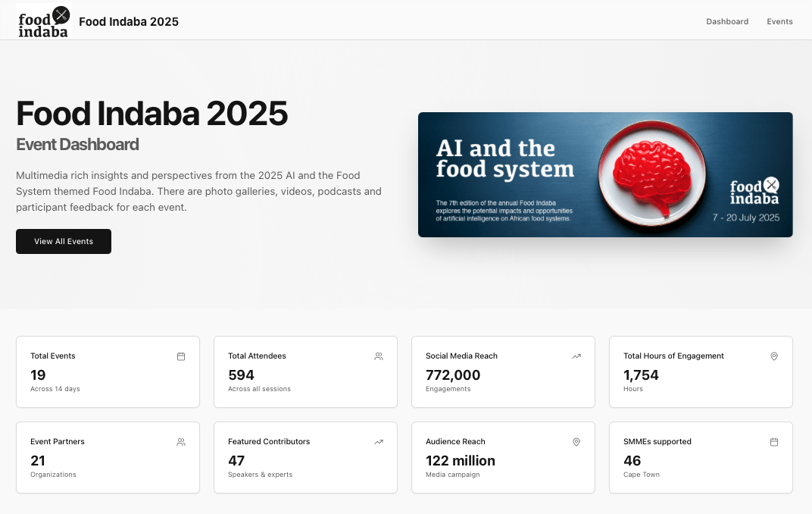
Task: Open the Audience Reach 122 million card
Action: (x=503, y=458)
